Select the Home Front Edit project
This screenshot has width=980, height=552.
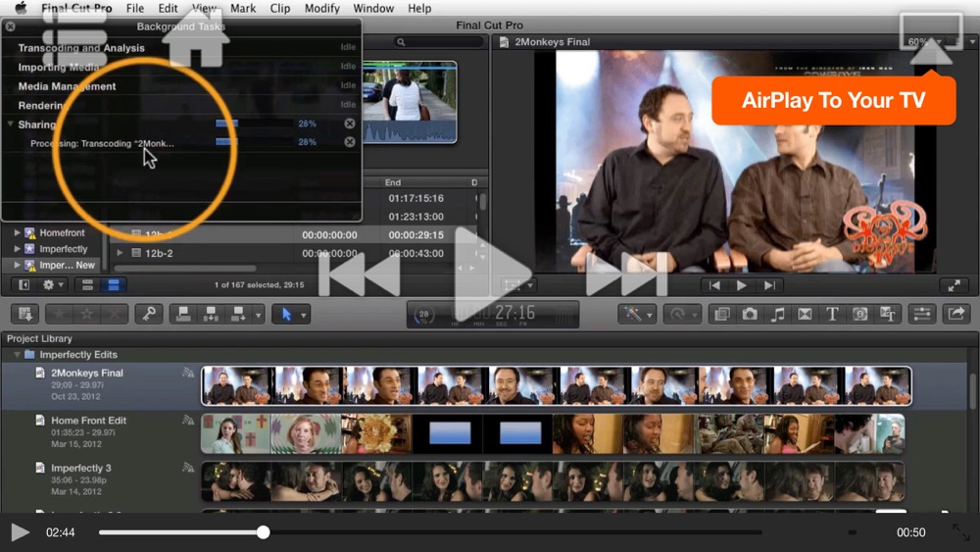point(89,420)
